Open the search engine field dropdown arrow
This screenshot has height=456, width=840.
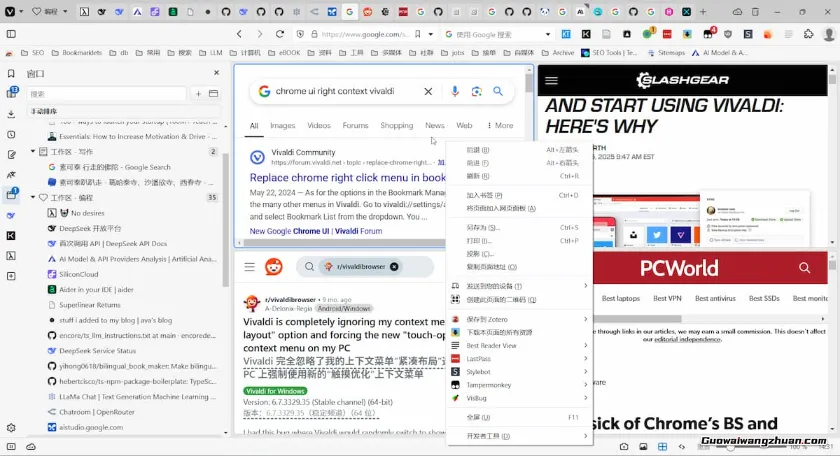(x=548, y=34)
